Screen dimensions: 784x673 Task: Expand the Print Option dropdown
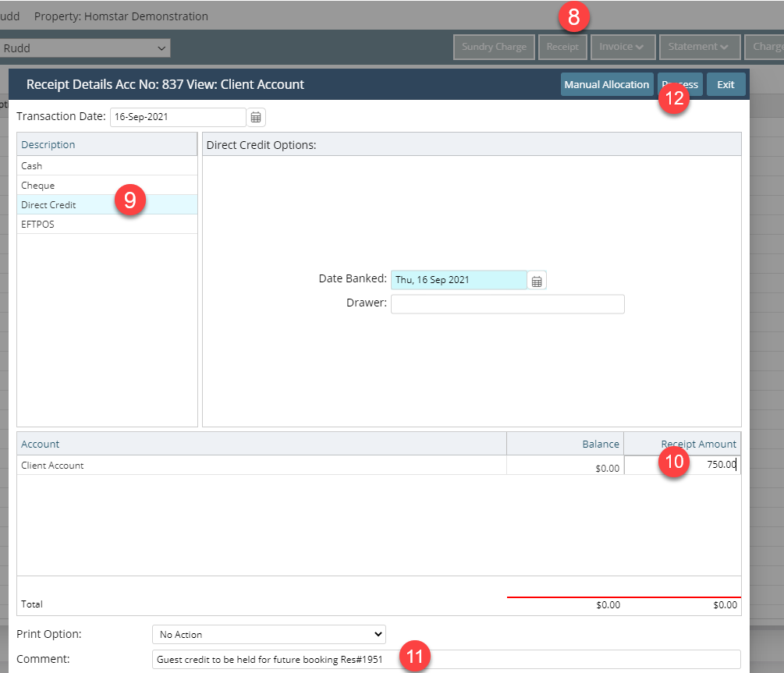point(268,635)
